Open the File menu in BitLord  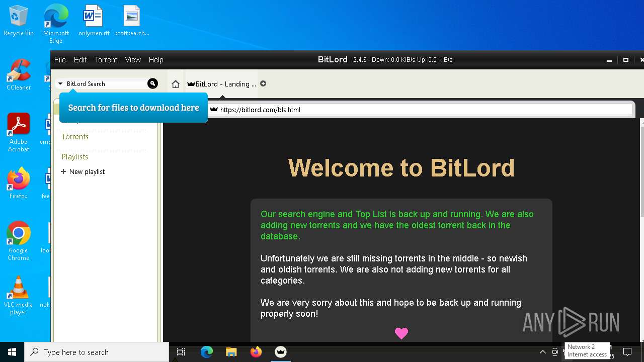[x=60, y=59]
